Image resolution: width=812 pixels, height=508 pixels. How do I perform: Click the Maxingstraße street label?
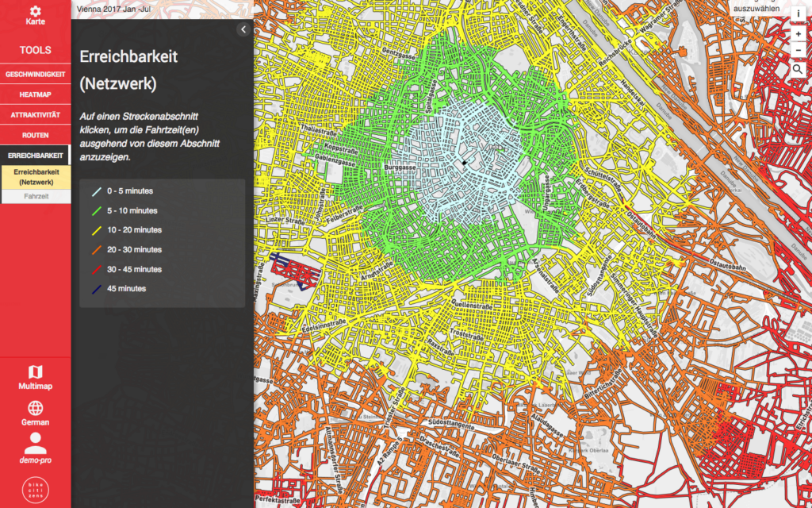259,283
